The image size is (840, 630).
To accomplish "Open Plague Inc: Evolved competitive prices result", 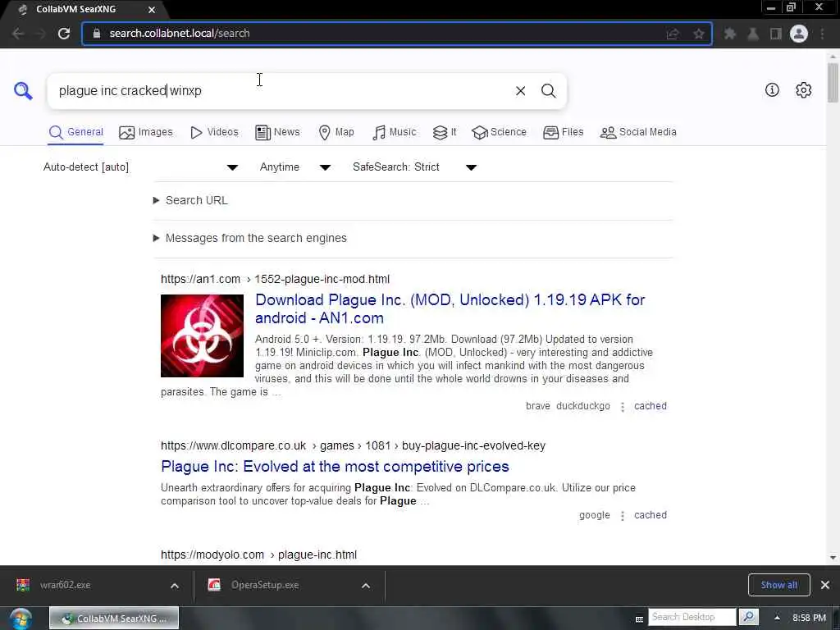I will tap(335, 467).
